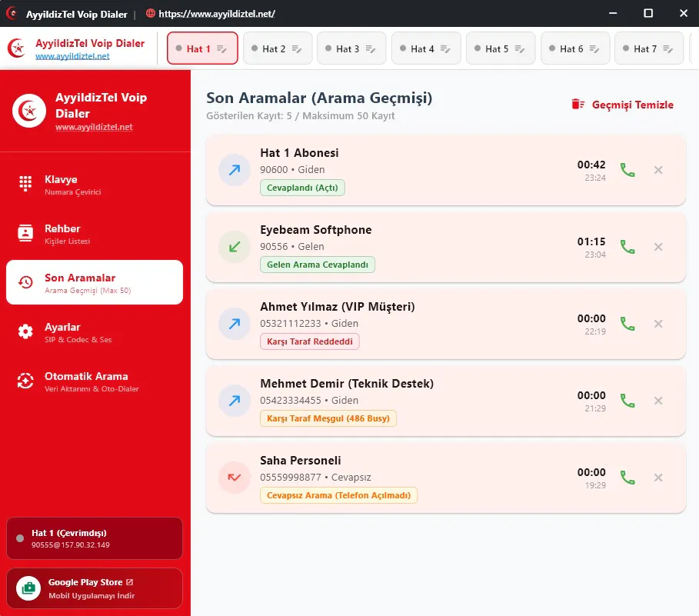Image resolution: width=699 pixels, height=616 pixels.
Task: Delete the Hat 1 Abonesi call record
Action: [x=658, y=170]
